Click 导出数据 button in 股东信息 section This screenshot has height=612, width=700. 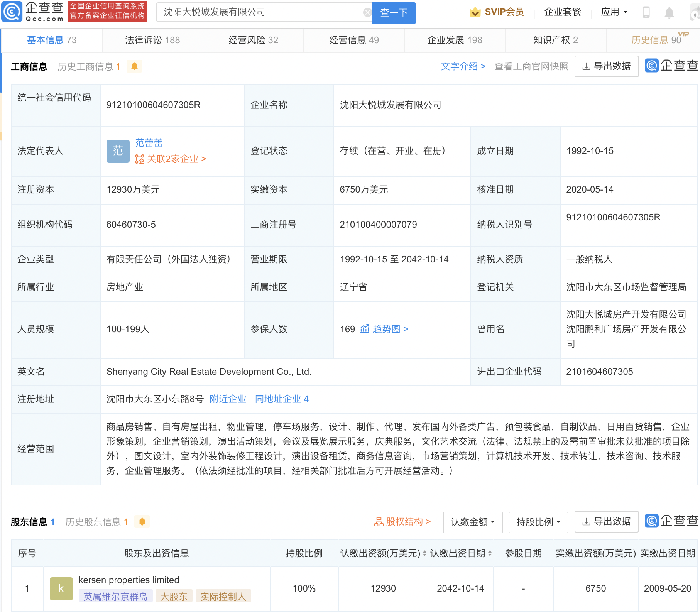[606, 522]
